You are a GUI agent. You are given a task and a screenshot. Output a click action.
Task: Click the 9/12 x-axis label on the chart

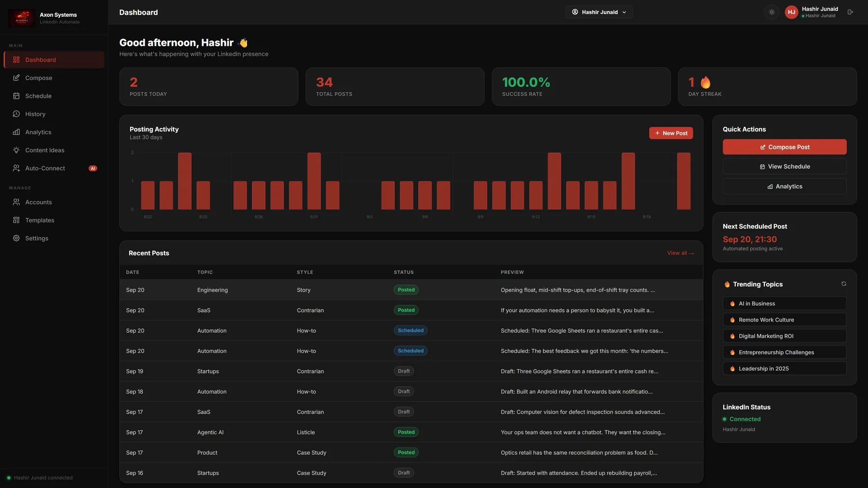(x=536, y=217)
